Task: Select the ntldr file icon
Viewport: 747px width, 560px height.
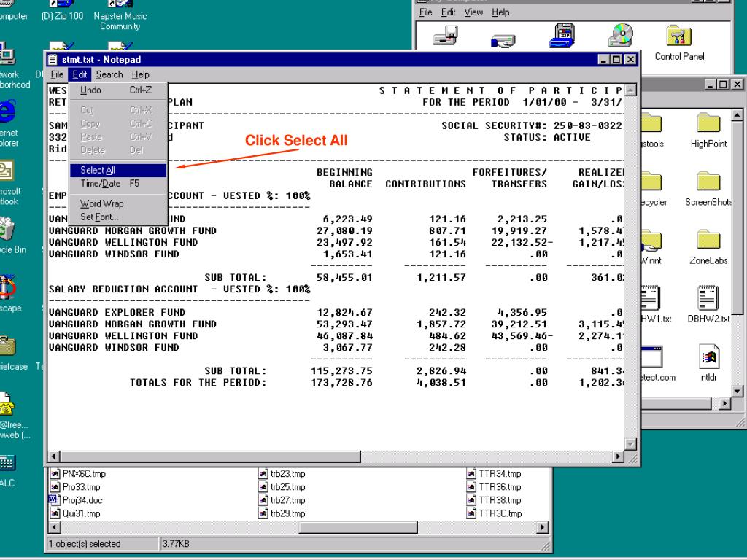Action: point(708,359)
